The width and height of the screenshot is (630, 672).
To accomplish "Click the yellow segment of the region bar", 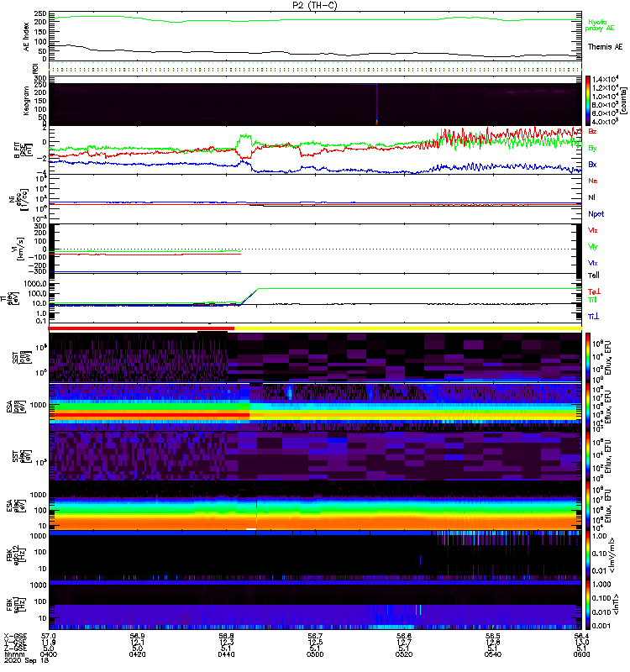I will tap(408, 328).
